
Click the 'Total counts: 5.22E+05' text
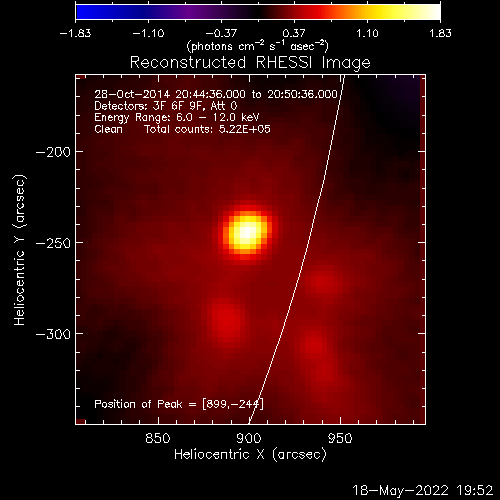point(207,129)
